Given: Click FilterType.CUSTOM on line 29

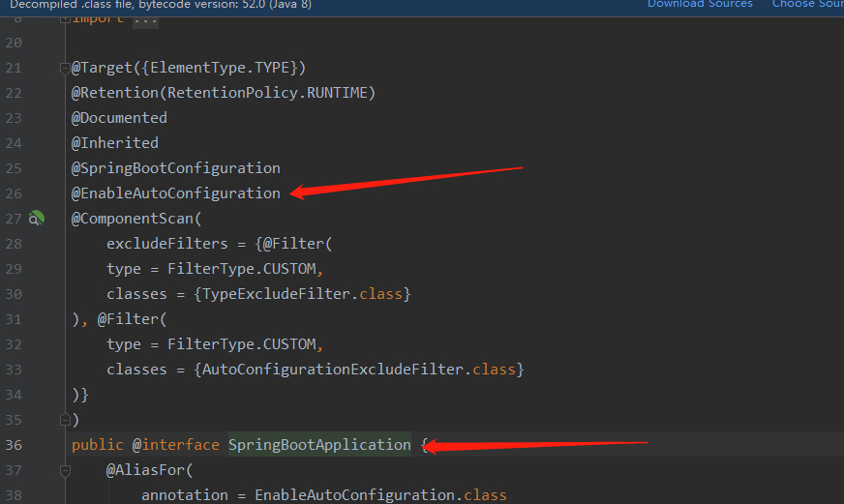Looking at the screenshot, I should click(242, 268).
